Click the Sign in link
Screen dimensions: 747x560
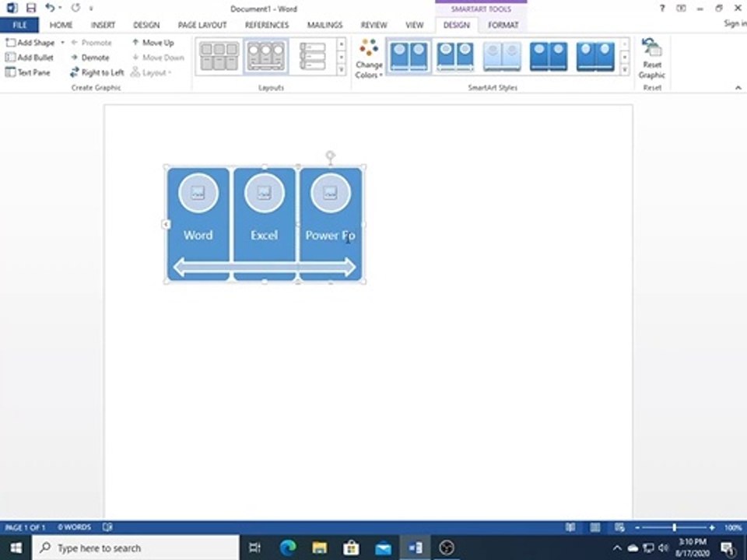(x=735, y=23)
